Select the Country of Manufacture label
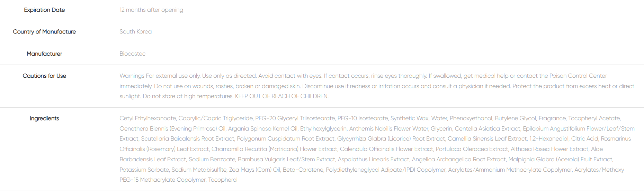This screenshot has height=191, width=644. click(44, 32)
